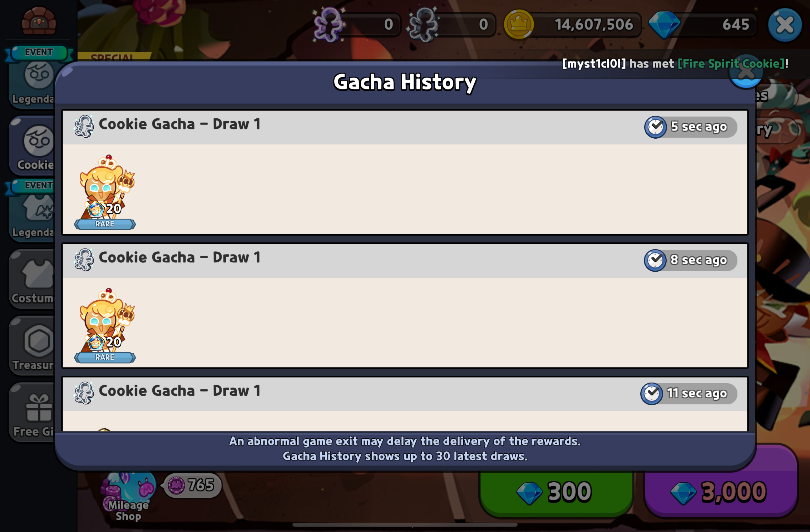
Task: Tap the gray cookie cutter icon
Action: pyautogui.click(x=424, y=25)
